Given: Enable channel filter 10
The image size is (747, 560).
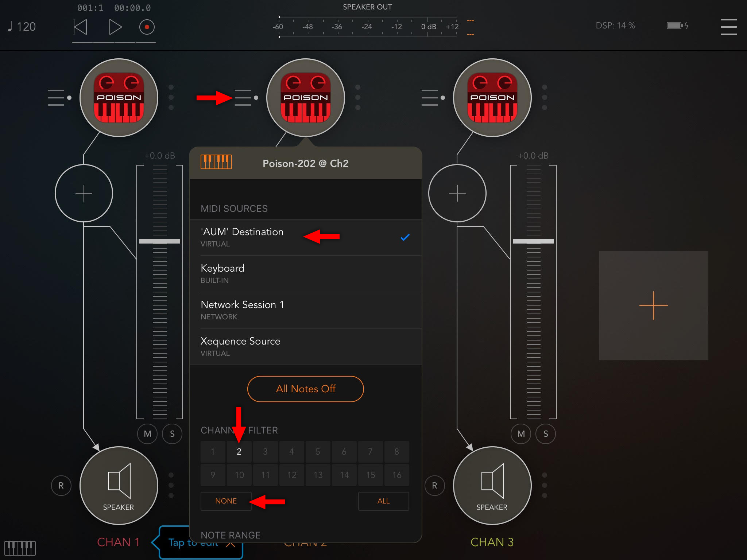Looking at the screenshot, I should pyautogui.click(x=239, y=475).
